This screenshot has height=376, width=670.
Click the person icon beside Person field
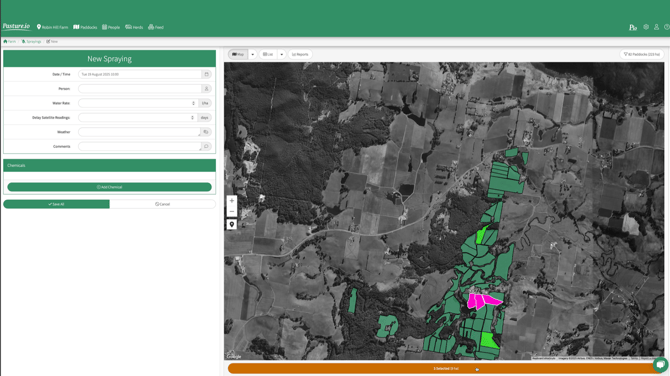pyautogui.click(x=206, y=89)
